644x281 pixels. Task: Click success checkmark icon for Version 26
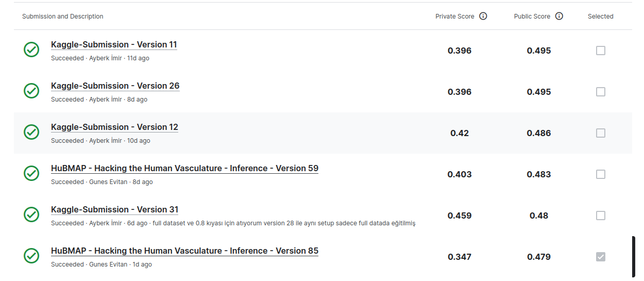click(31, 91)
